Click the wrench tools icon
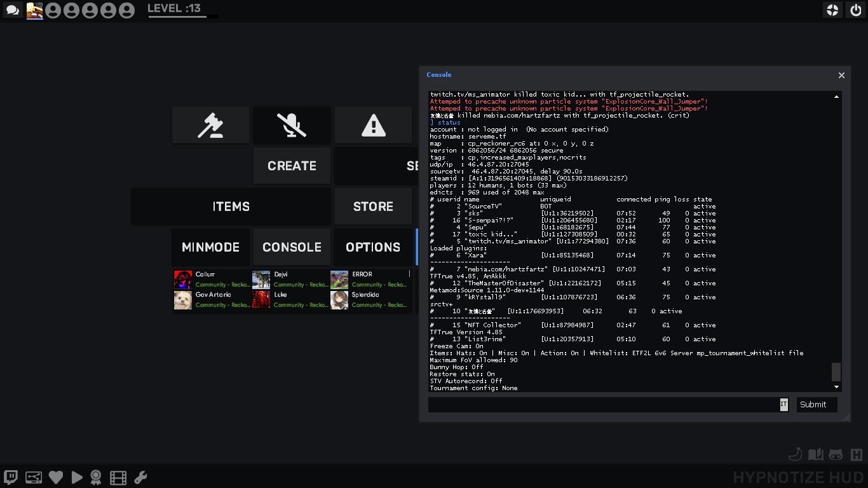The image size is (868, 488). 140,477
